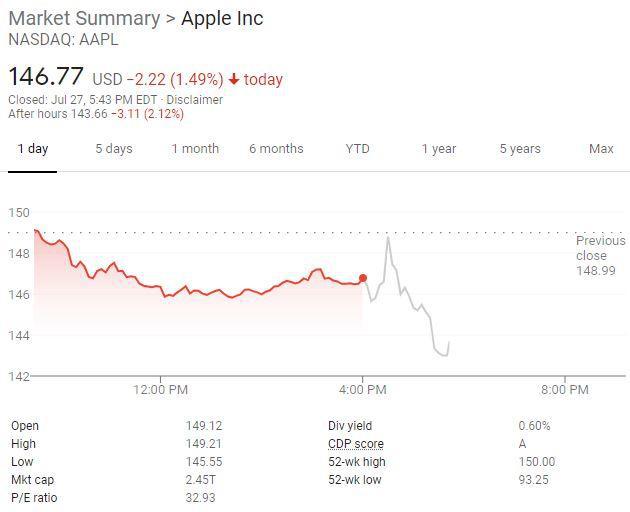Click the Market Summary breadcrumb link
Image resolution: width=630 pixels, height=512 pixels.
click(x=83, y=19)
